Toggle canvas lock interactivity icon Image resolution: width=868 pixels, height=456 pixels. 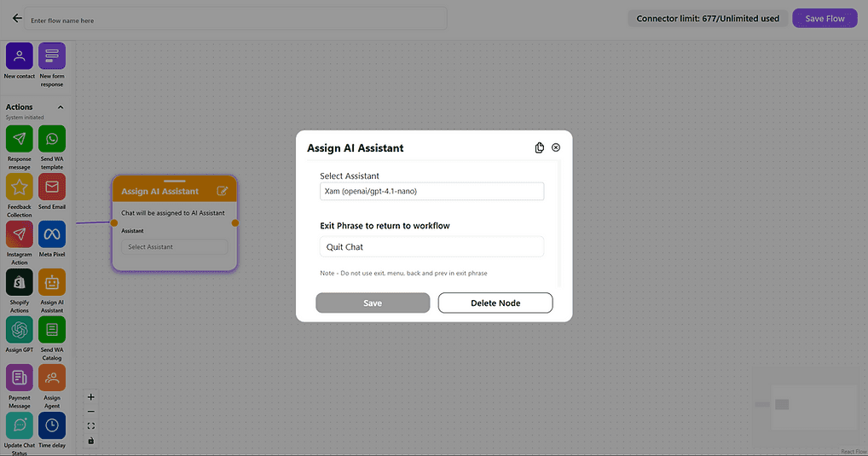(x=90, y=441)
